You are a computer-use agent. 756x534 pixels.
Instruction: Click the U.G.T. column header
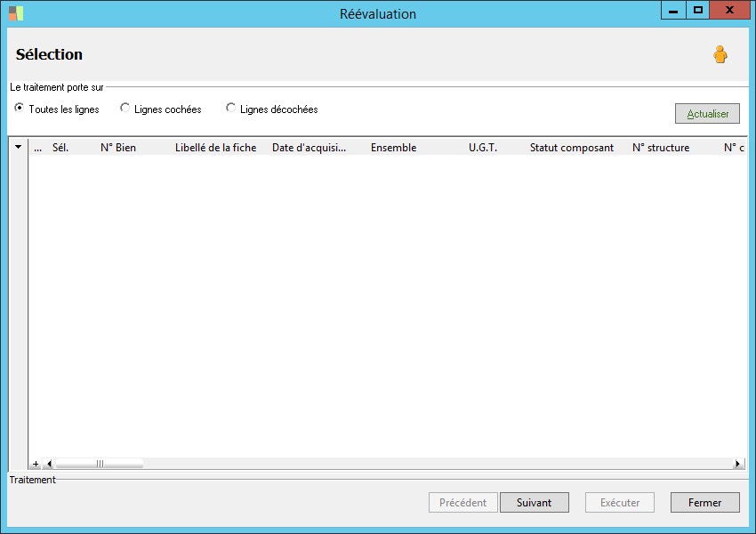(x=483, y=148)
